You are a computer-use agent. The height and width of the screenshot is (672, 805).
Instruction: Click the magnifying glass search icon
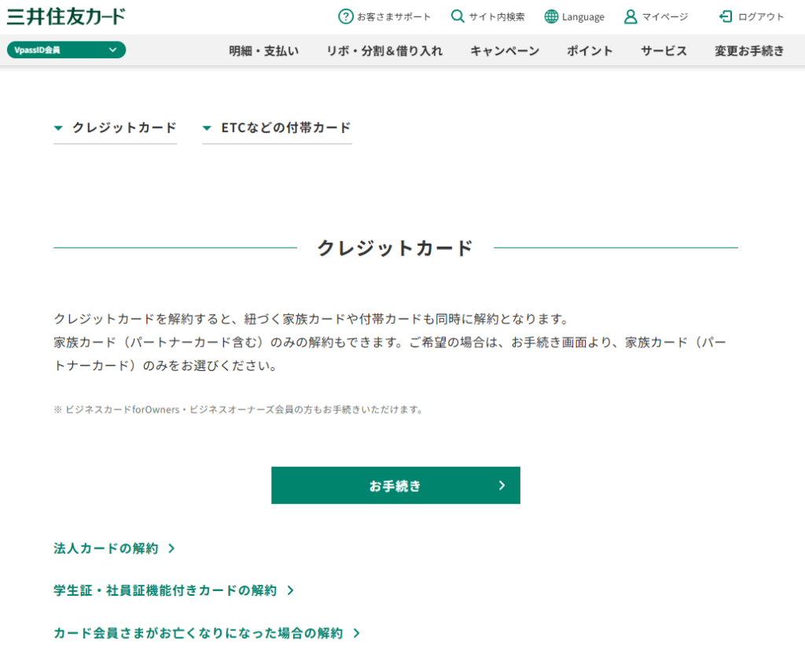click(458, 17)
